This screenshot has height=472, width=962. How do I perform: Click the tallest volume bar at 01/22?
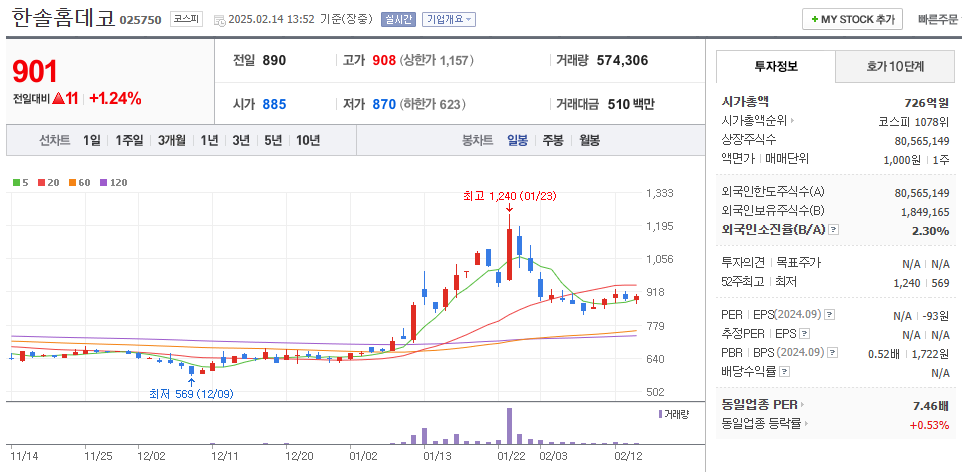pyautogui.click(x=509, y=426)
